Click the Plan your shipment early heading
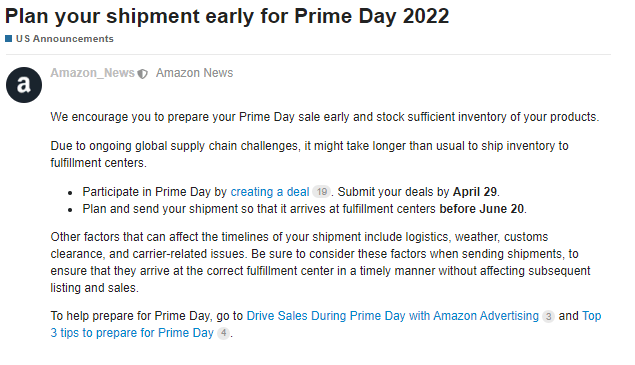The width and height of the screenshot is (635, 365). [x=227, y=16]
